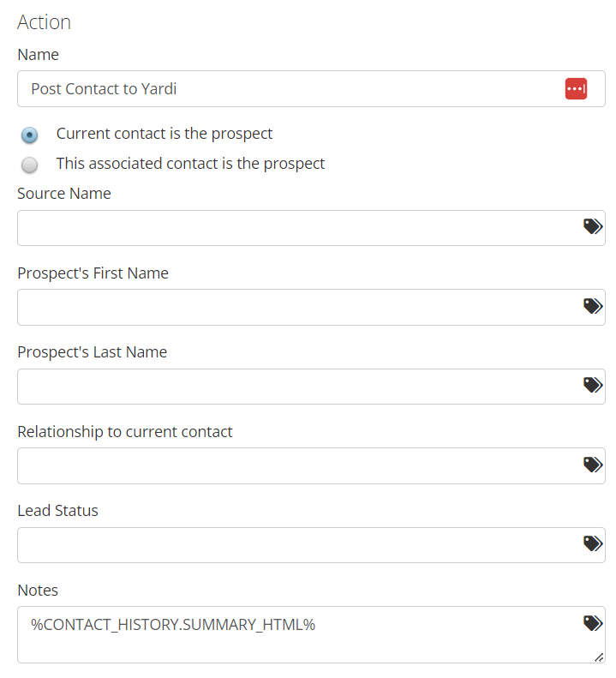Open merge tag picker for Prospect's First Name
616x678 pixels.
593,306
